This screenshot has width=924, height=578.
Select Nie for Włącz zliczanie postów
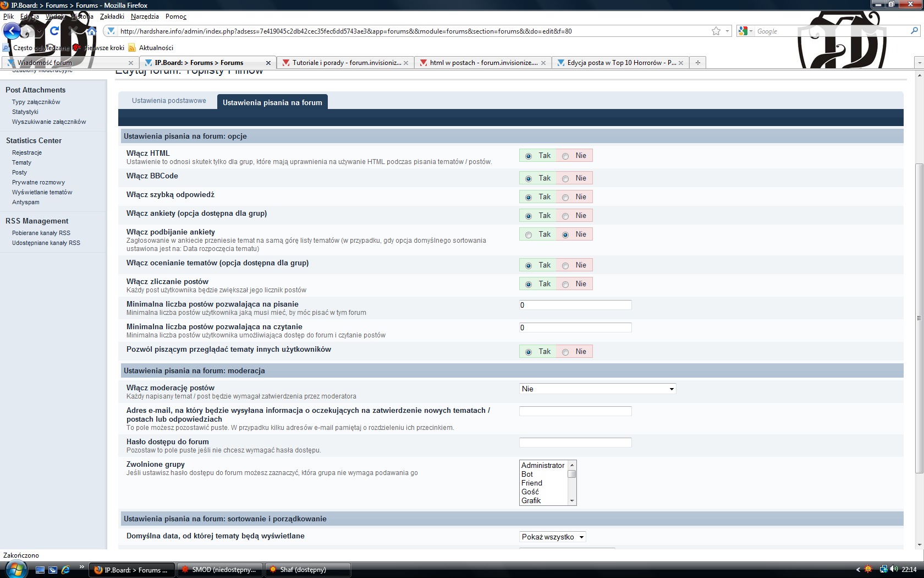(565, 285)
